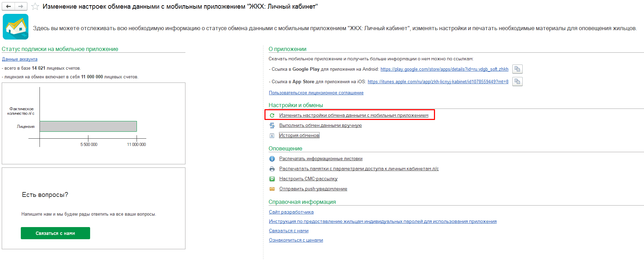Click the hatched license bar in chart
This screenshot has width=644, height=260.
point(88,126)
